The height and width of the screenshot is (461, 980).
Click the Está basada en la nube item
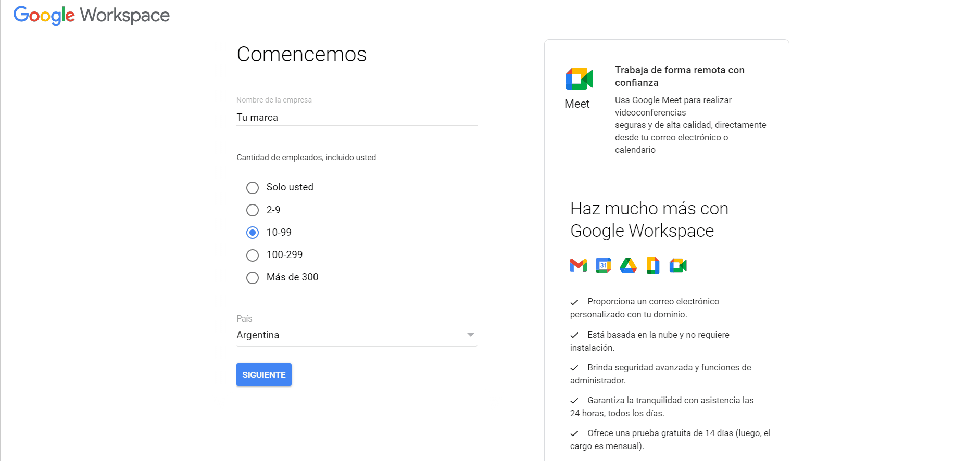pyautogui.click(x=650, y=341)
